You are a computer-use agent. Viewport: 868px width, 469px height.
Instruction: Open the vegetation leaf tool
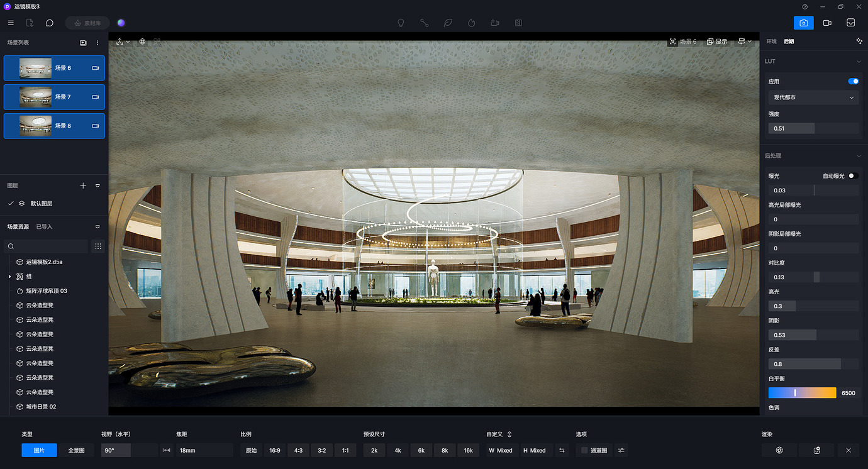[x=448, y=23]
